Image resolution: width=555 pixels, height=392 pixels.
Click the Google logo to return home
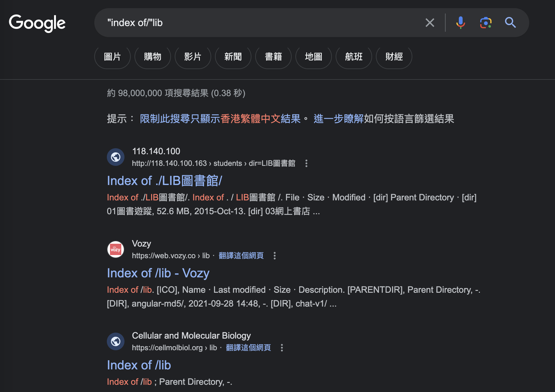point(37,23)
